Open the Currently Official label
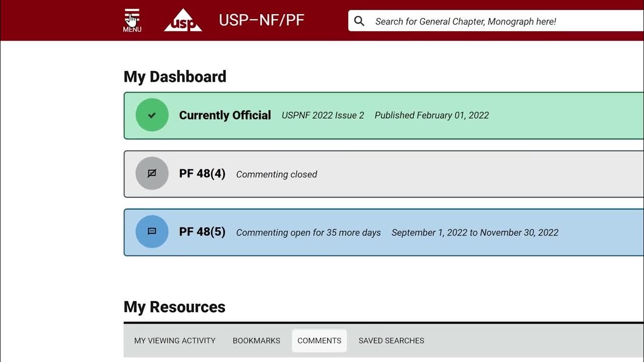This screenshot has width=644, height=362. tap(225, 115)
